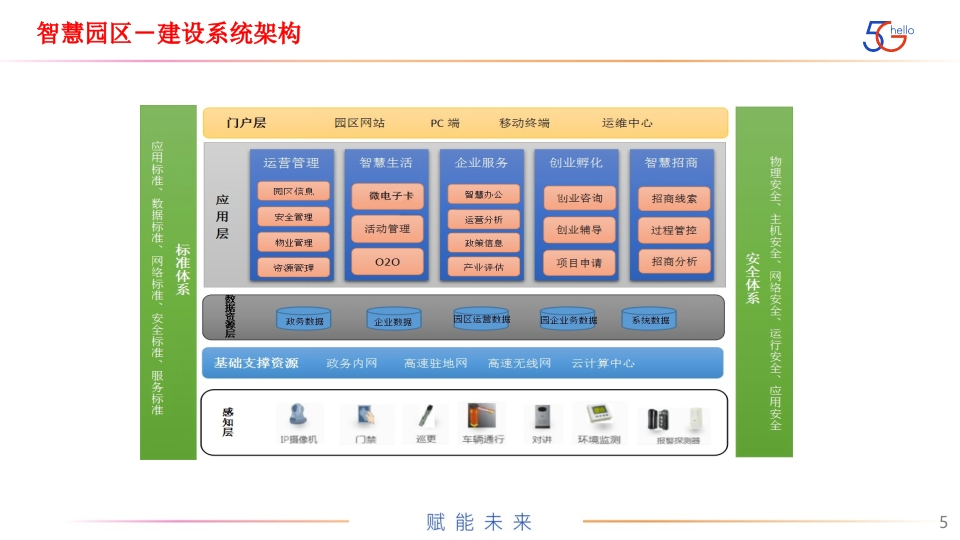The image size is (960, 540).
Task: Click the 招商分析 box
Action: point(674,261)
